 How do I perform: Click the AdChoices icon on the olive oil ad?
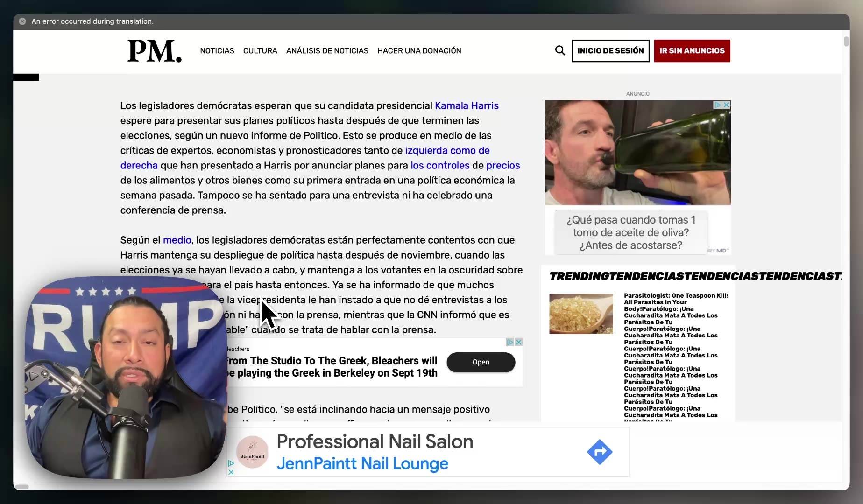717,105
